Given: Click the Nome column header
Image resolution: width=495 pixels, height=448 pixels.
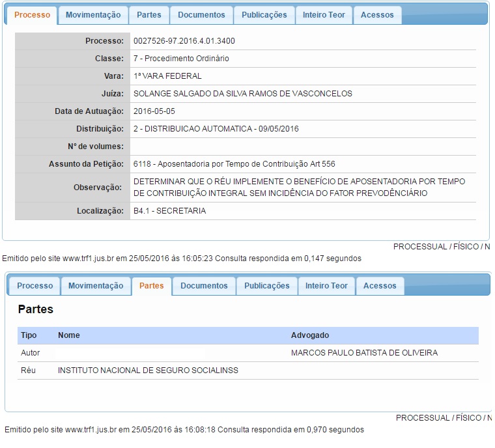Looking at the screenshot, I should [x=69, y=335].
